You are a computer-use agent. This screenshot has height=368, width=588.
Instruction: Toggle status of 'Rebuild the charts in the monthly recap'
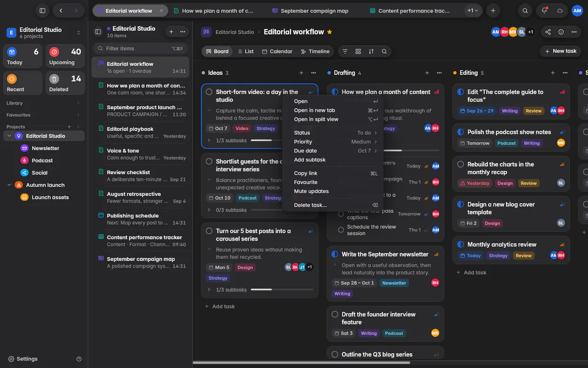[461, 164]
